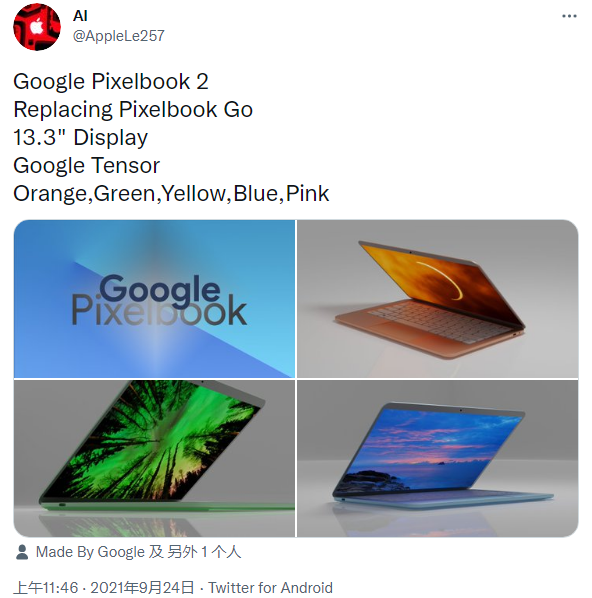This screenshot has width=592, height=598.
Task: Click the Google Tensor text line
Action: coord(87,166)
